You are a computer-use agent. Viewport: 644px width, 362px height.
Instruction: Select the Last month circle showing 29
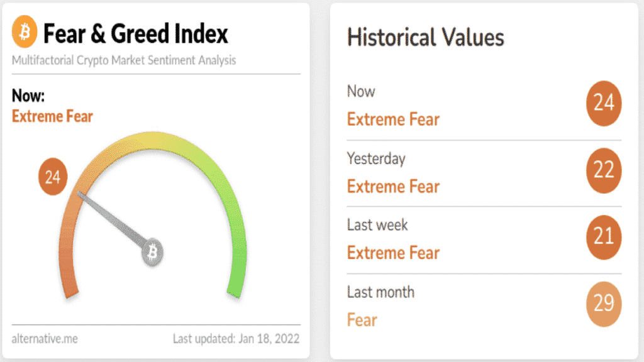603,304
